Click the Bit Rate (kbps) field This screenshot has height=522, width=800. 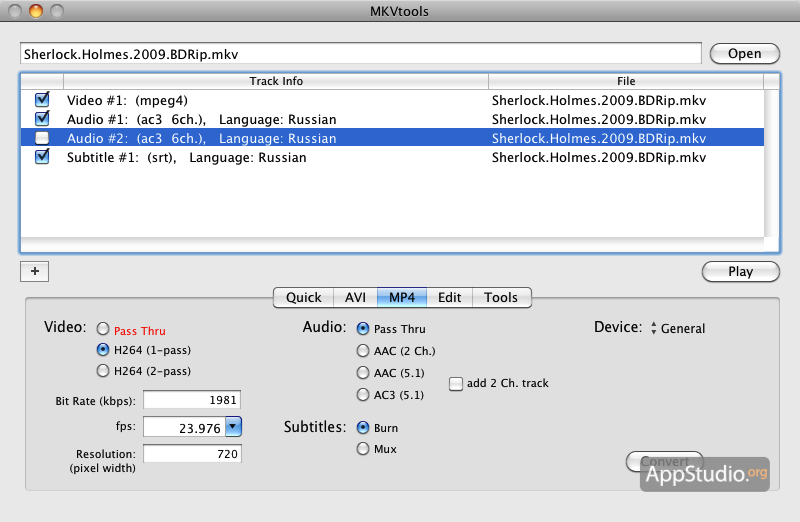pyautogui.click(x=192, y=400)
